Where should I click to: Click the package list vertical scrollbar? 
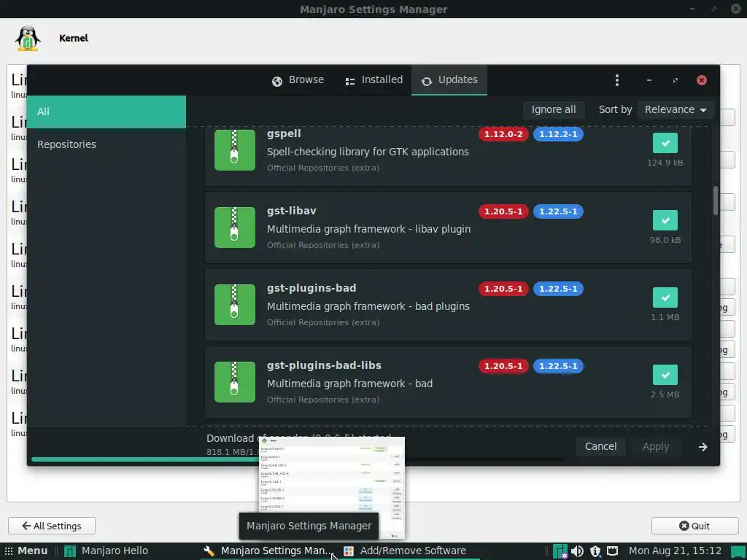tap(715, 201)
